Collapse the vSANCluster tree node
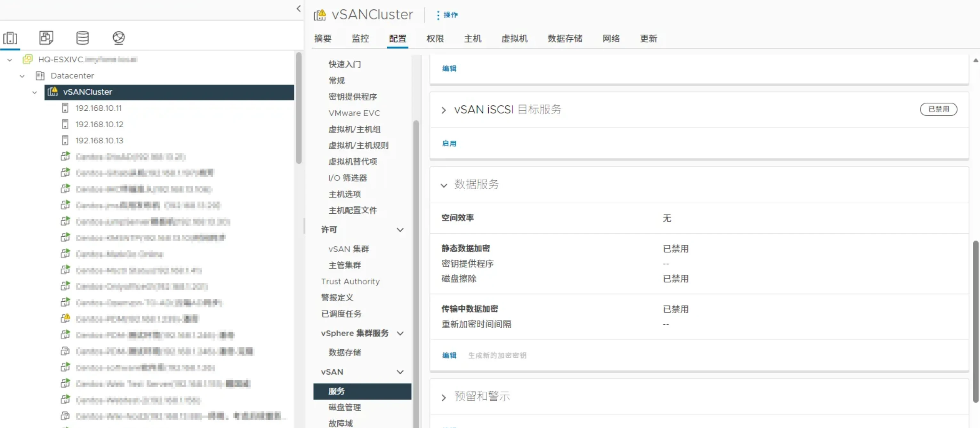980x428 pixels. tap(35, 92)
